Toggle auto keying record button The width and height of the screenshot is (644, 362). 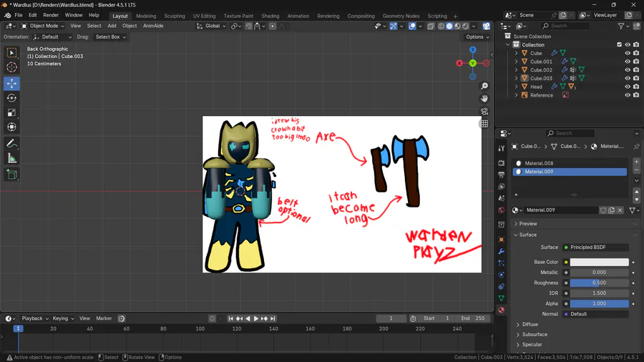pyautogui.click(x=212, y=318)
